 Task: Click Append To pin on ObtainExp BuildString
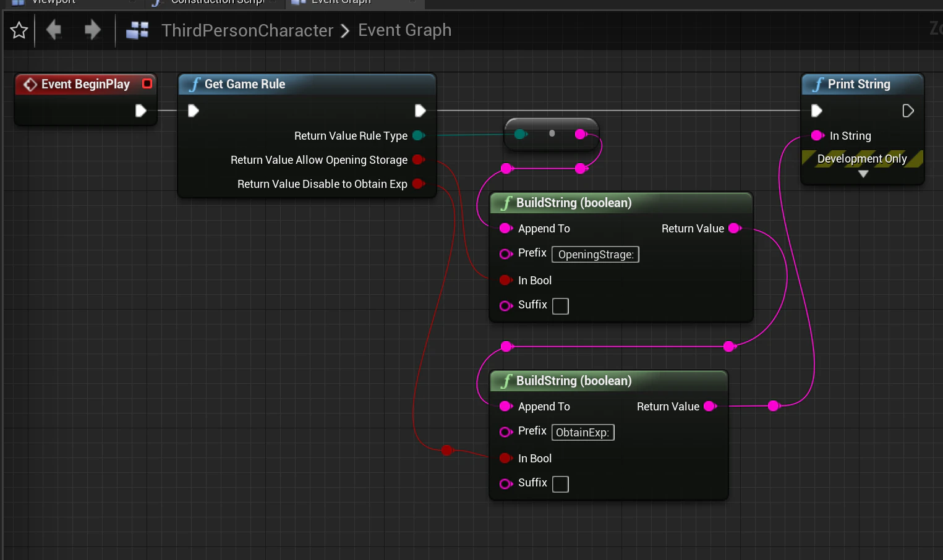tap(506, 406)
